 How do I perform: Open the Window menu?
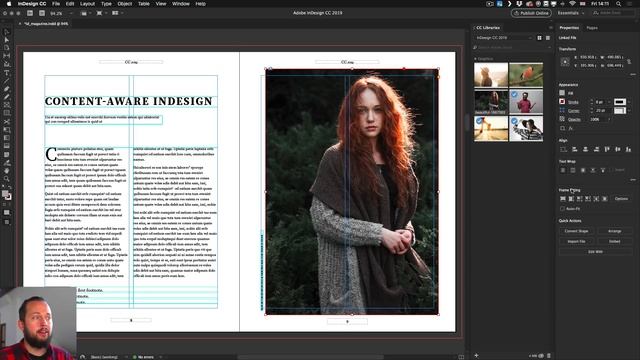180,4
